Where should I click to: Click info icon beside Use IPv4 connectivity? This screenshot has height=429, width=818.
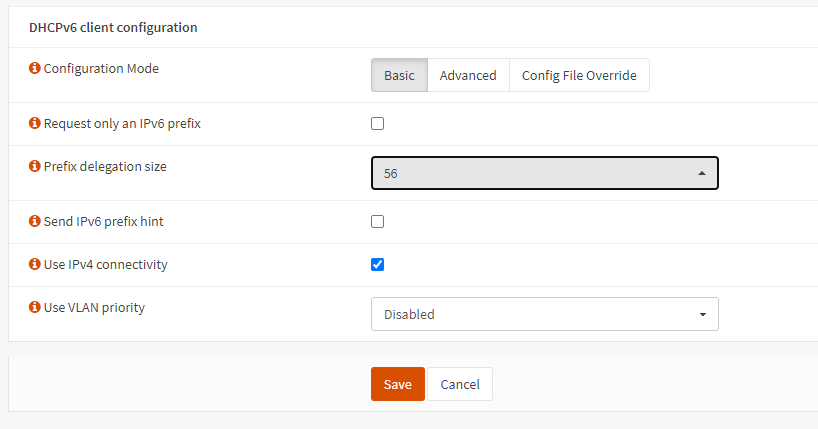[35, 265]
